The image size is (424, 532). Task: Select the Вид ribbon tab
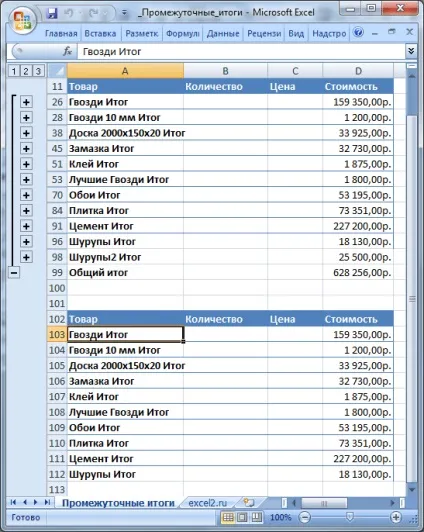click(296, 34)
